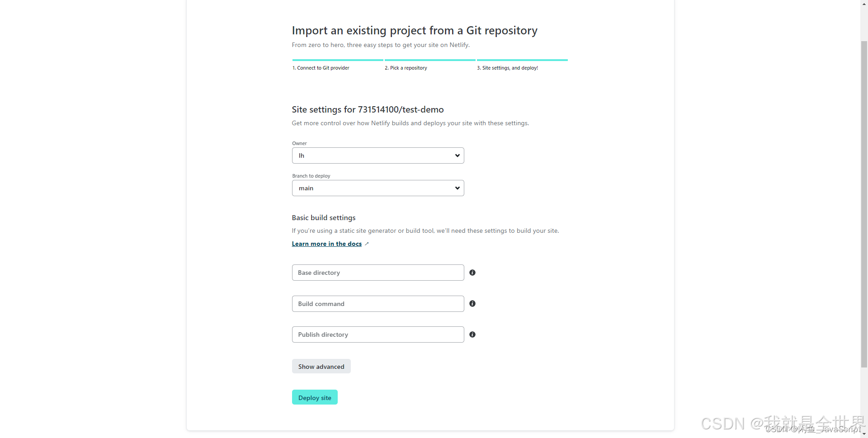Click the scrollbar down arrow
Image resolution: width=868 pixels, height=438 pixels.
[864, 434]
